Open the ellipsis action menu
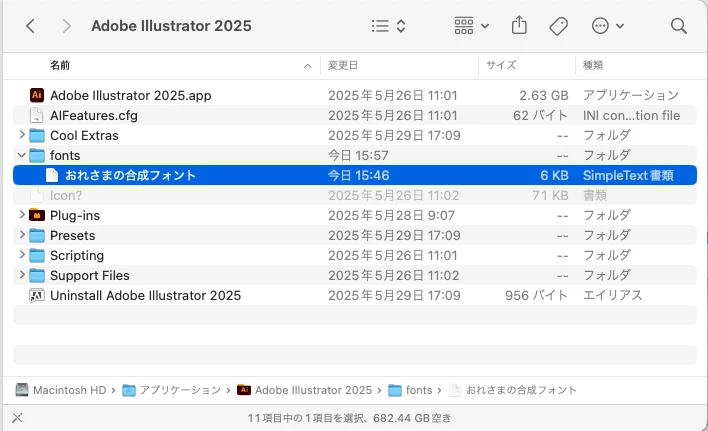The image size is (708, 431). 607,26
